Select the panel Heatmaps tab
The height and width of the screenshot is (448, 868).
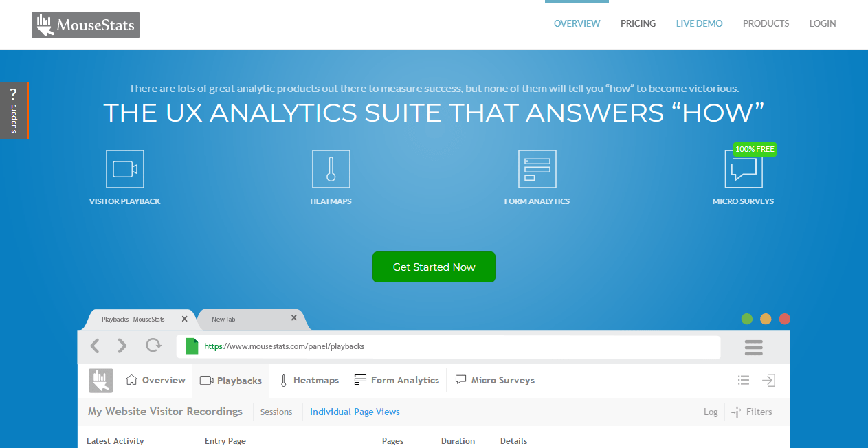pos(309,380)
